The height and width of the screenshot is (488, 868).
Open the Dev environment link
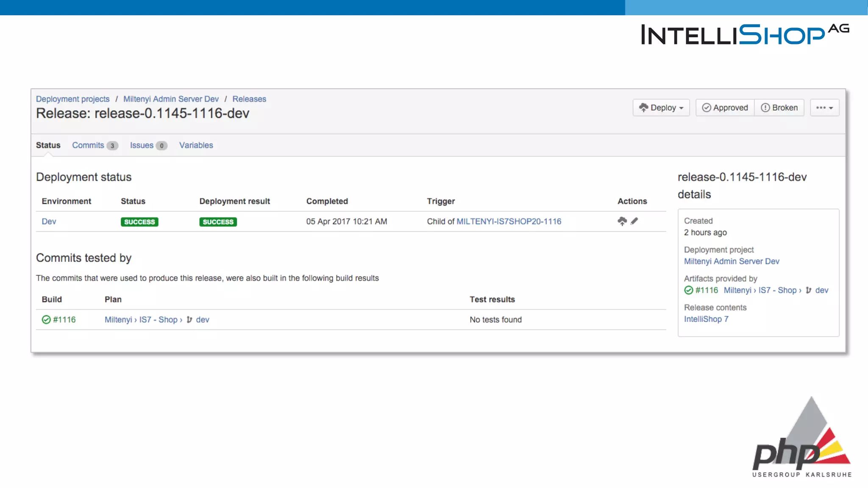[x=49, y=222]
